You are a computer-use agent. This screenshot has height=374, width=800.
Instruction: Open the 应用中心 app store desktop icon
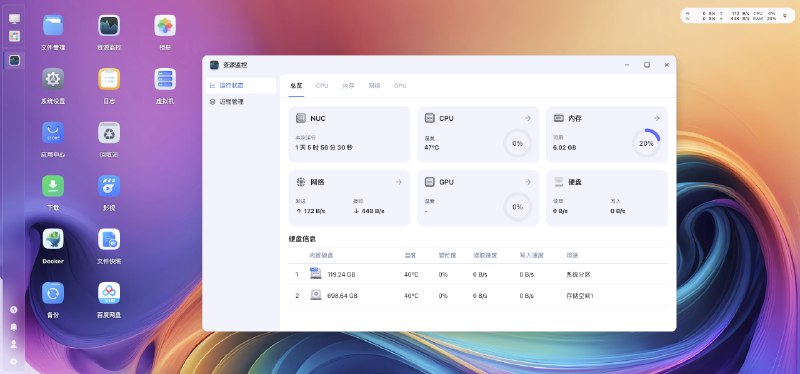53,133
